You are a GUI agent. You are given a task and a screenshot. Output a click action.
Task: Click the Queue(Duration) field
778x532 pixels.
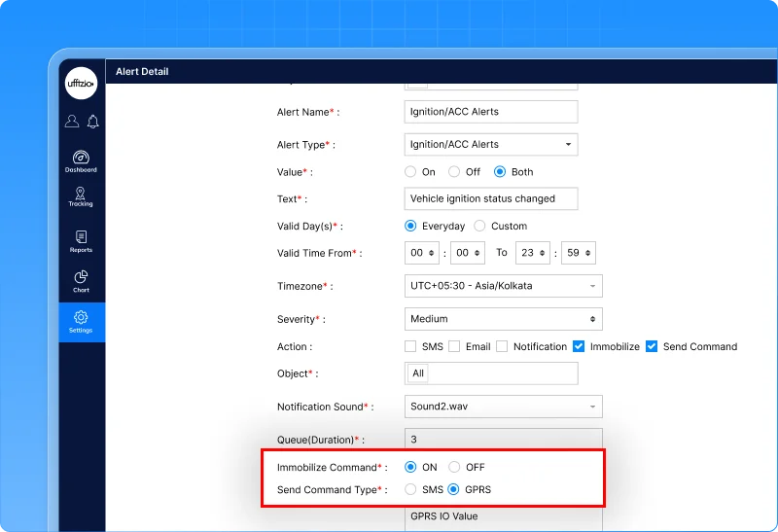(504, 439)
